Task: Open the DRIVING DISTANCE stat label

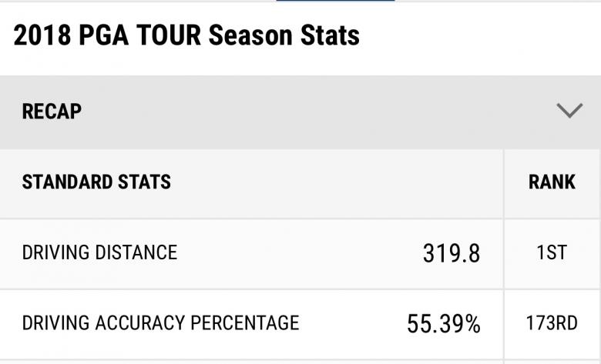Action: (x=99, y=252)
